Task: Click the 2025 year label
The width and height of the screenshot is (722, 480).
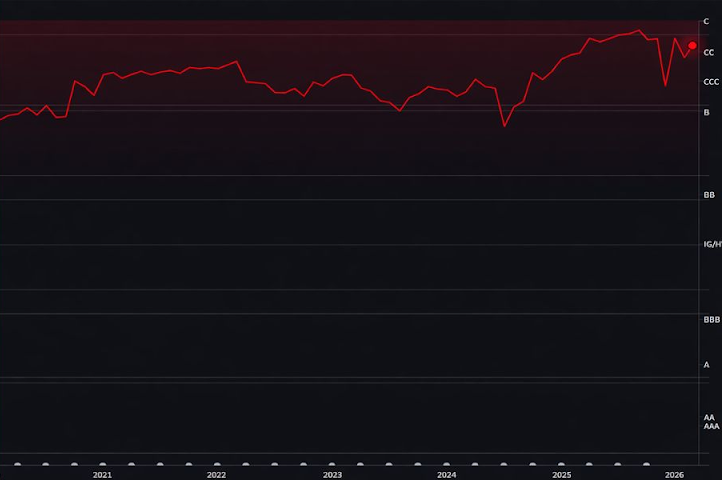Action: pyautogui.click(x=562, y=474)
